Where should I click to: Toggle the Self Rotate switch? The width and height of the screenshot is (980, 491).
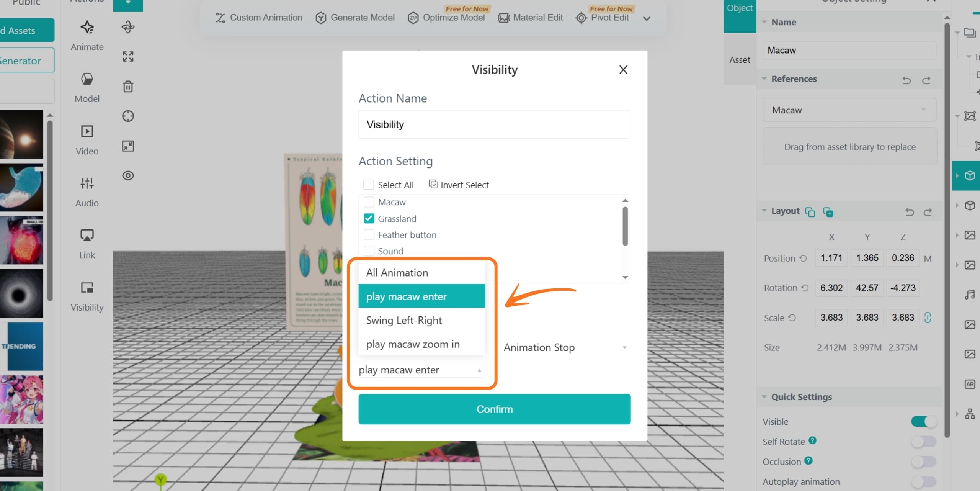pos(924,442)
